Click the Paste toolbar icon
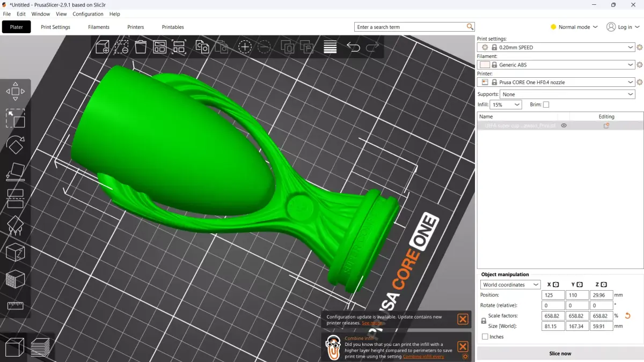Image resolution: width=644 pixels, height=362 pixels. (221, 47)
